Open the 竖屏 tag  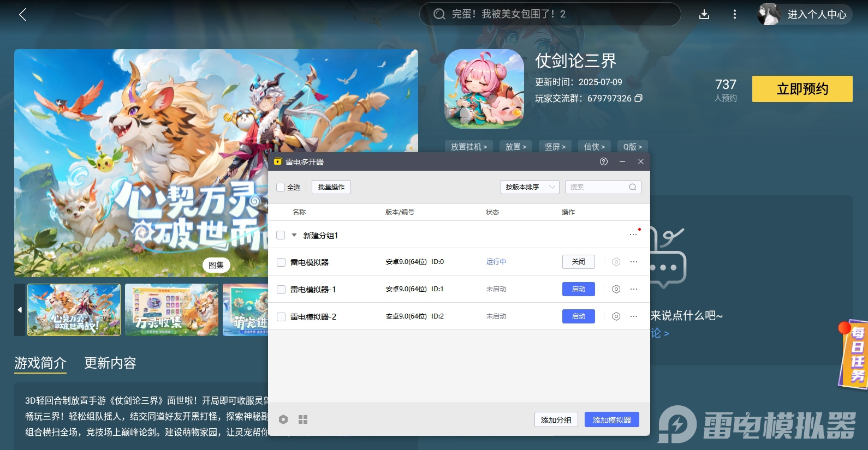click(x=555, y=147)
